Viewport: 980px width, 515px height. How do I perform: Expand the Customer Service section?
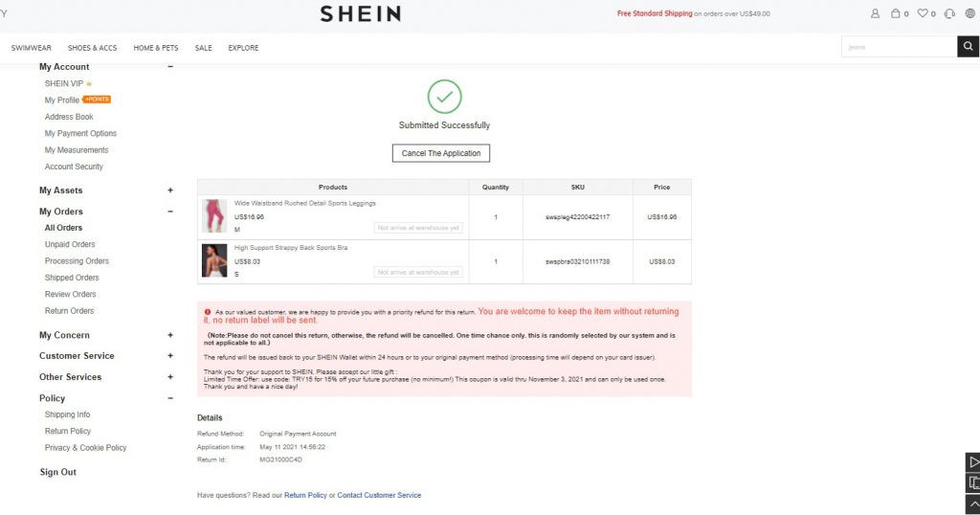[x=170, y=356]
